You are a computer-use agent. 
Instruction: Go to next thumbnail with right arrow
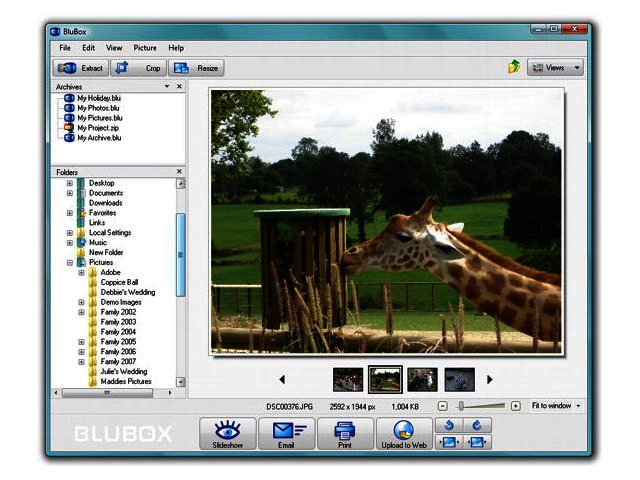point(489,379)
